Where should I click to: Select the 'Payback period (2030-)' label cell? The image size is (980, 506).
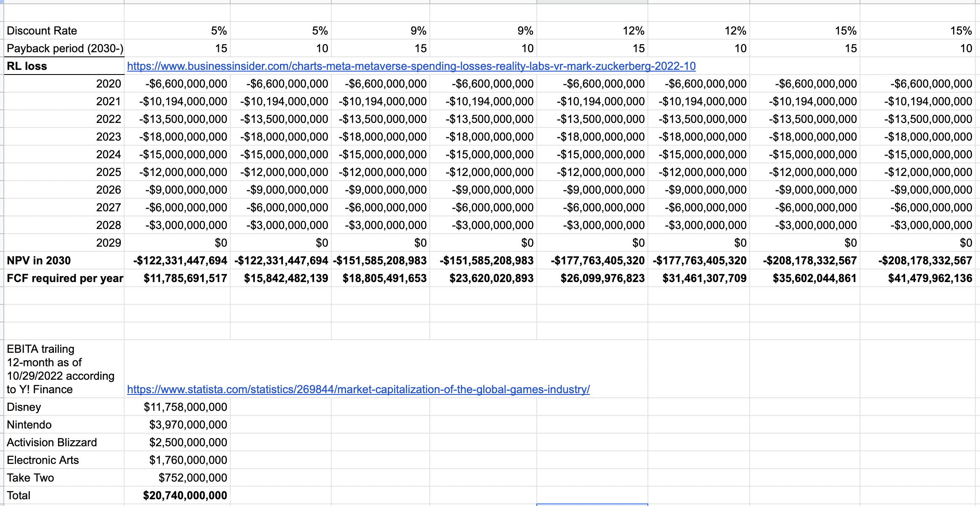(64, 48)
